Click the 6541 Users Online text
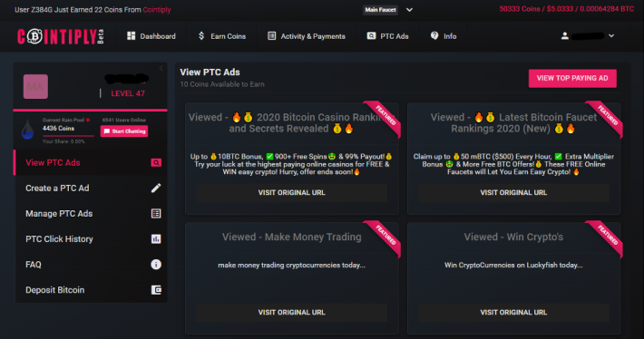The width and height of the screenshot is (644, 339). click(124, 120)
